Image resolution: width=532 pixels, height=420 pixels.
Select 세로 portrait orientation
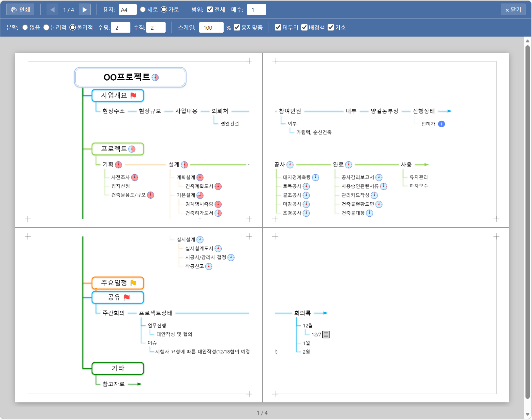[143, 9]
